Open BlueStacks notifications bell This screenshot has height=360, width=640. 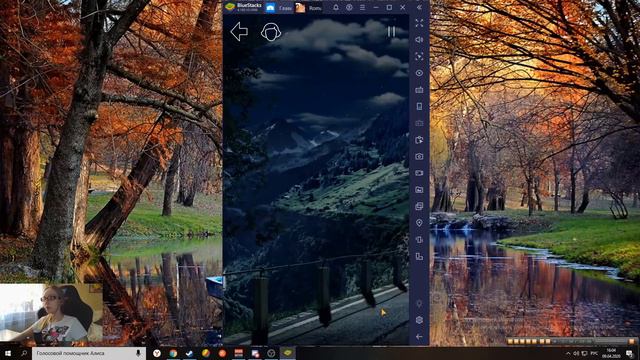point(336,7)
